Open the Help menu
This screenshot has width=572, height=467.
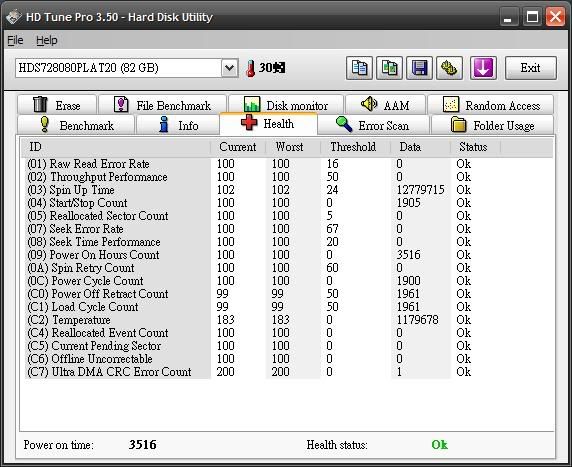(x=47, y=40)
